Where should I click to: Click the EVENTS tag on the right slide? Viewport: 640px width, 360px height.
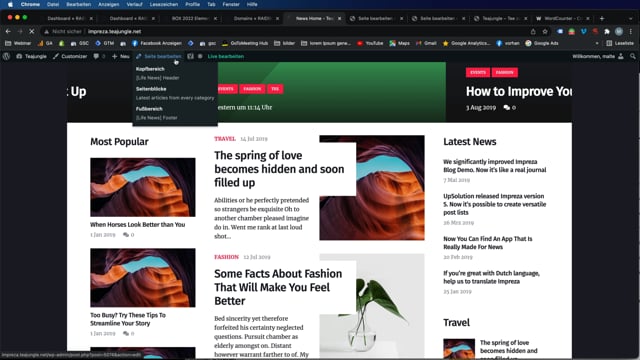click(478, 72)
